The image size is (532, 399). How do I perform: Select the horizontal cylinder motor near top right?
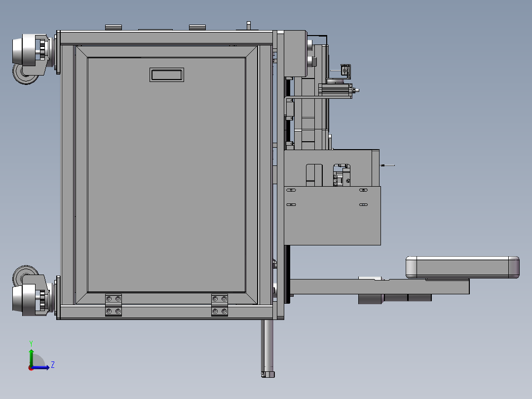click(338, 90)
